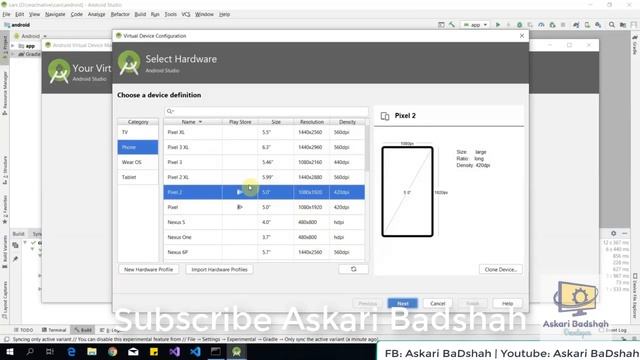640x360 pixels.
Task: Click the Project Structure folder icon
Action: coord(623,25)
